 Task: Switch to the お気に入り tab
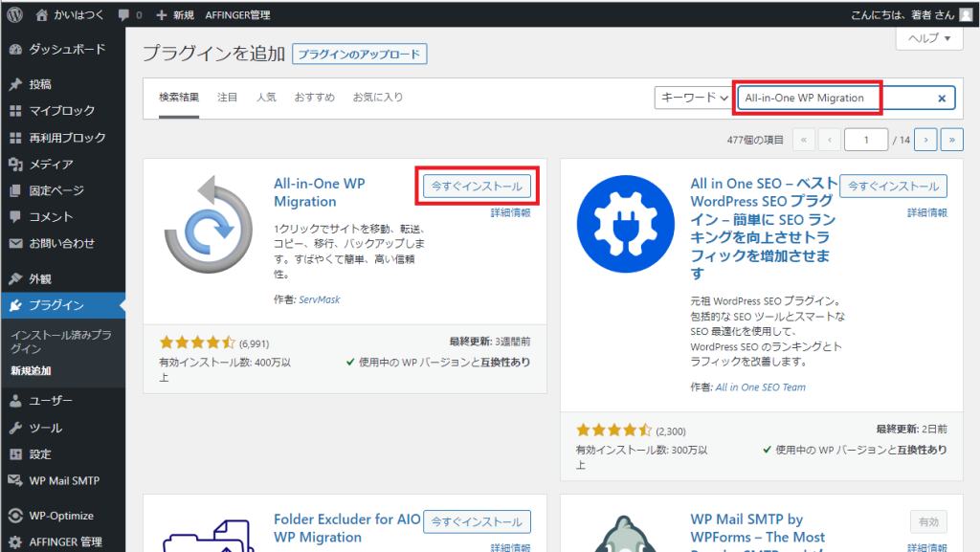pos(378,98)
